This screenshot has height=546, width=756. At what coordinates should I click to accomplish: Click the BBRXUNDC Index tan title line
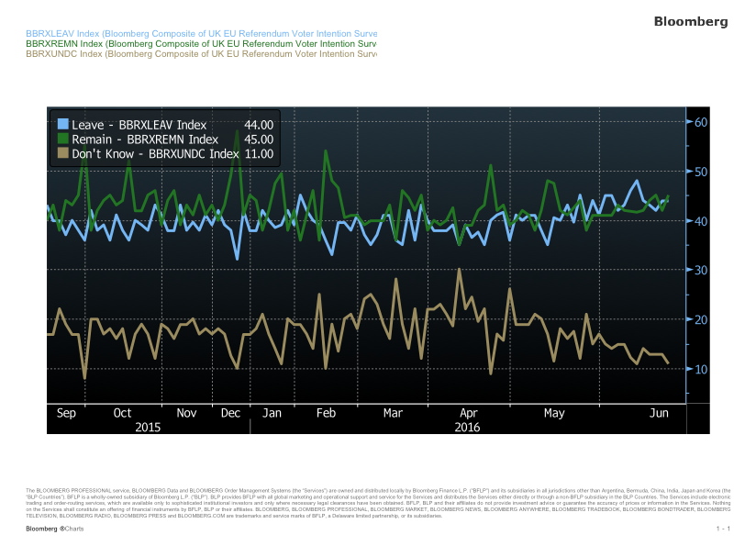point(201,53)
